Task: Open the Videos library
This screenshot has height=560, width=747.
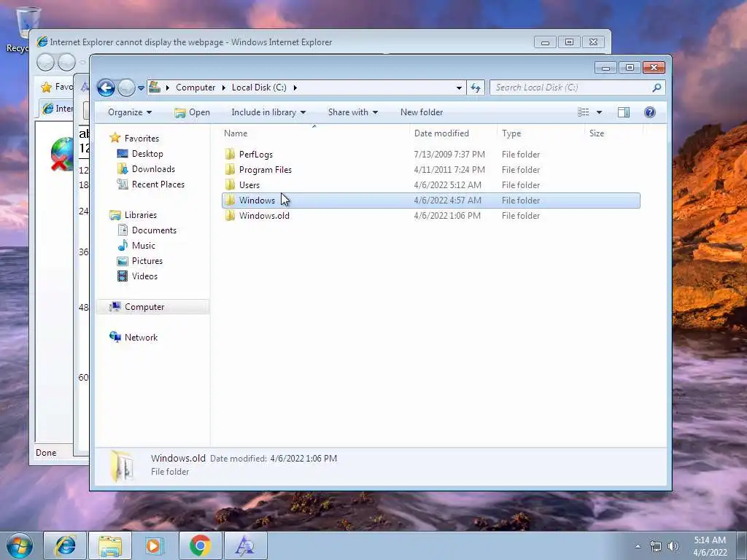Action: click(x=144, y=276)
